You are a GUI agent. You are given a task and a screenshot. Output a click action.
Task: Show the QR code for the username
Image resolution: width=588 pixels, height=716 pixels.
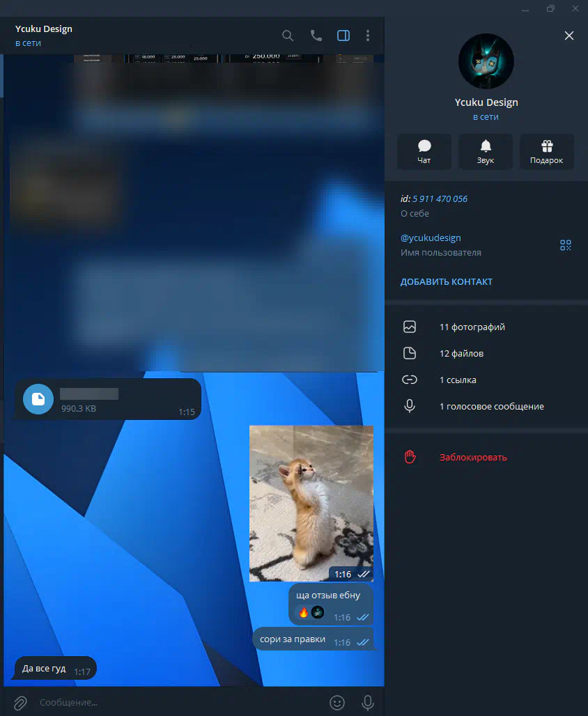point(565,245)
